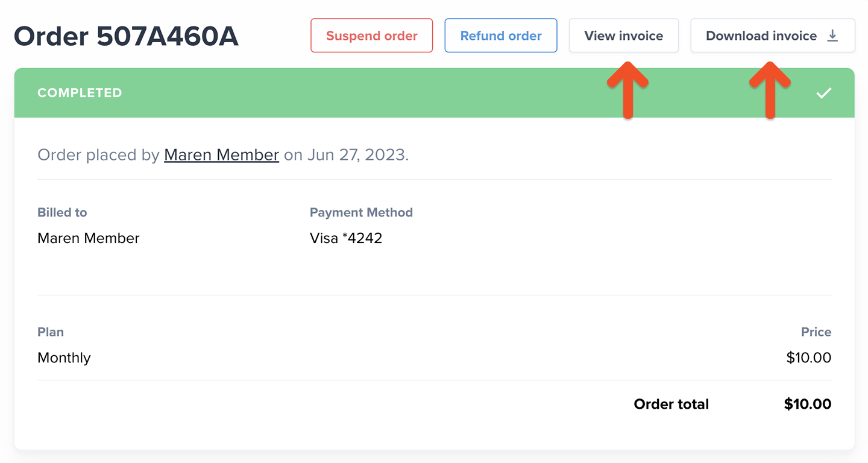Select the $10.00 price in the plan row
This screenshot has height=463, width=868.
click(x=808, y=357)
